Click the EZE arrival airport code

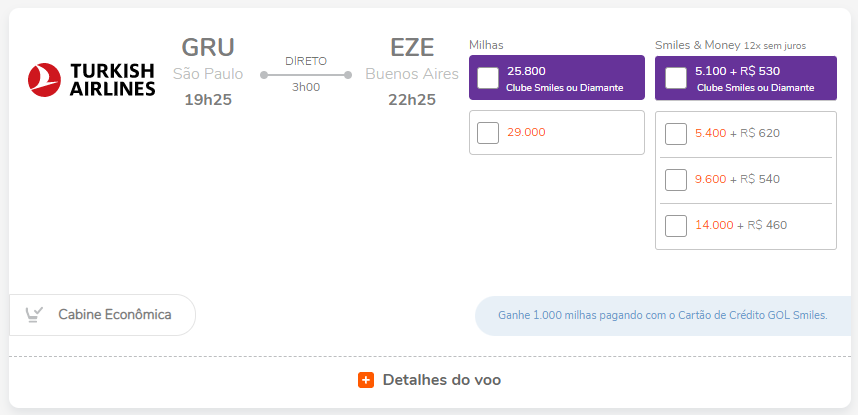click(x=412, y=47)
